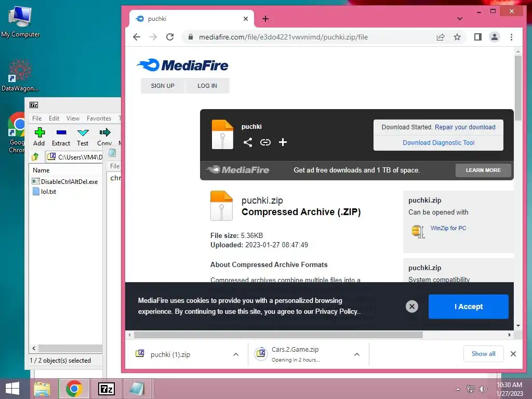Open Repair your download link
The height and width of the screenshot is (399, 532).
pyautogui.click(x=465, y=127)
